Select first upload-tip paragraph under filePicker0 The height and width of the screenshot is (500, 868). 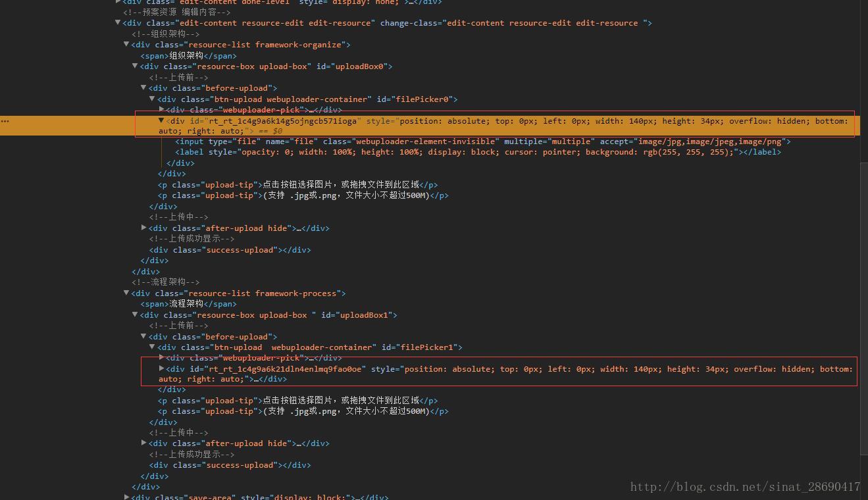tap(297, 185)
